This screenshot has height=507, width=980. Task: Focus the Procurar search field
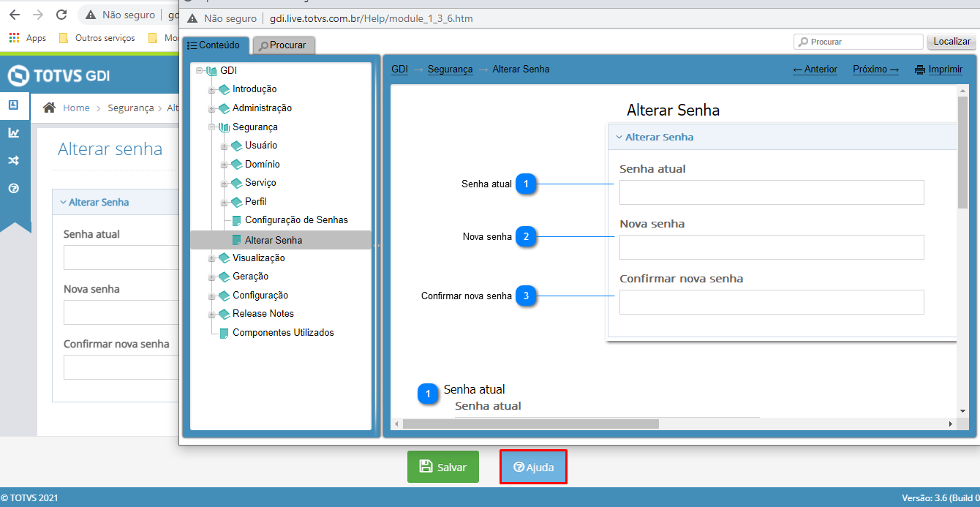tap(859, 42)
